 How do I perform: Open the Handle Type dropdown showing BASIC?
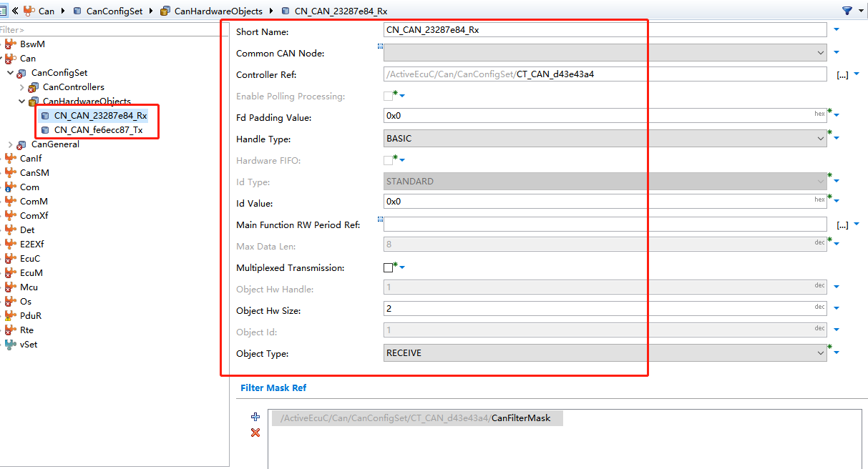pyautogui.click(x=821, y=138)
